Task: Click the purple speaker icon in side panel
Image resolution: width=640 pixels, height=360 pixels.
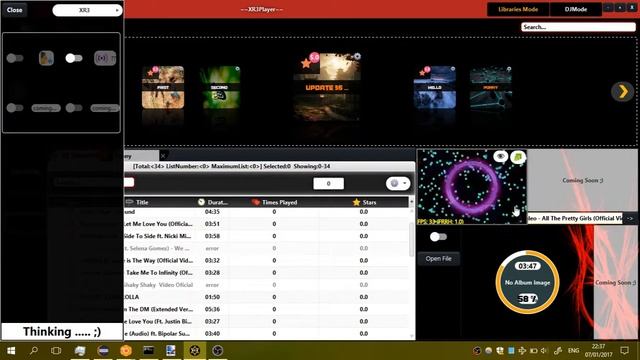Action: tap(104, 58)
